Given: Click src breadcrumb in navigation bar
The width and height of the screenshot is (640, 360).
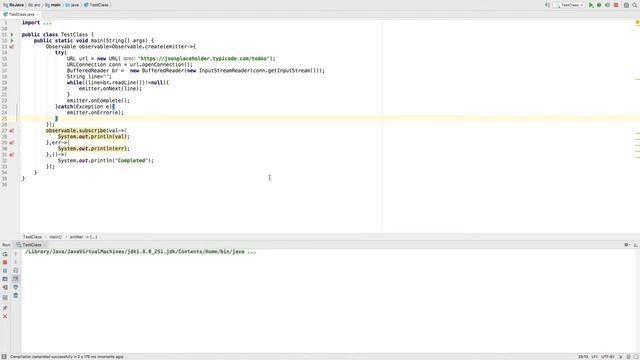Looking at the screenshot, I should (35, 5).
